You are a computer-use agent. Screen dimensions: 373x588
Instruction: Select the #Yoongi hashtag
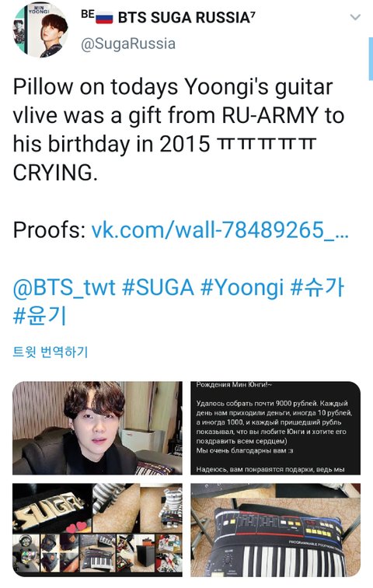242,288
